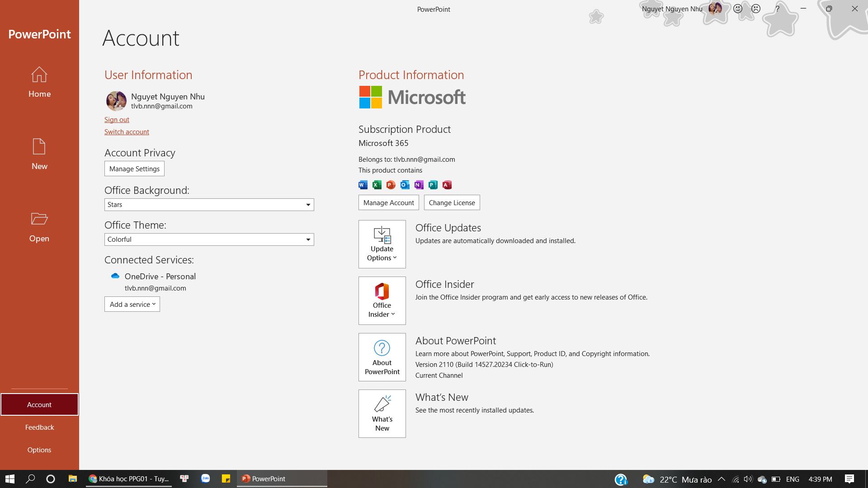Viewport: 868px width, 488px height.
Task: Open File Explorer from the taskbar
Action: (x=72, y=479)
